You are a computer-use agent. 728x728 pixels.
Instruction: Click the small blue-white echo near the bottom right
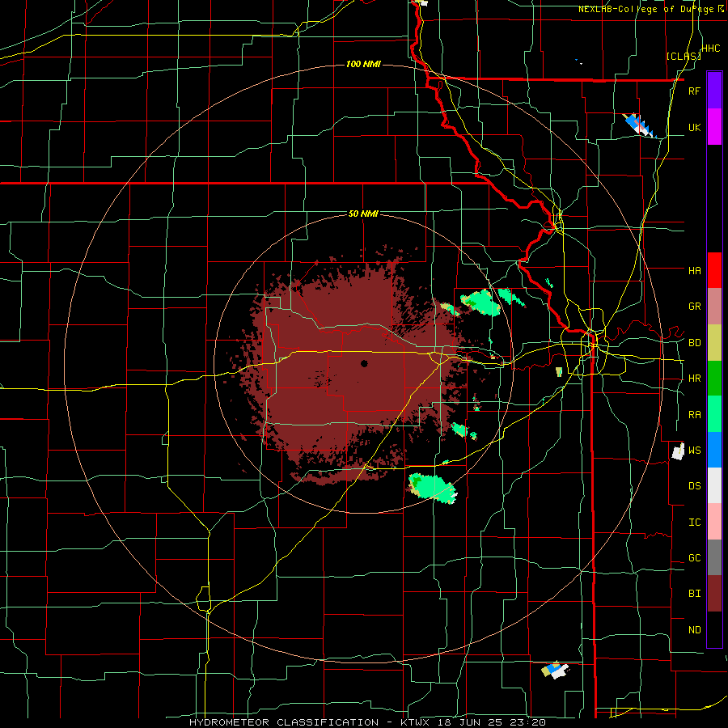(x=555, y=670)
